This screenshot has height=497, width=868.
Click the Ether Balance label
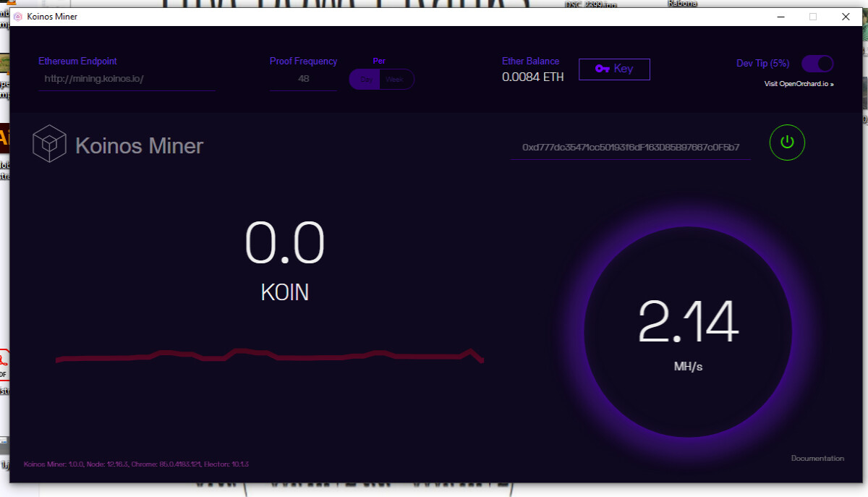[531, 61]
